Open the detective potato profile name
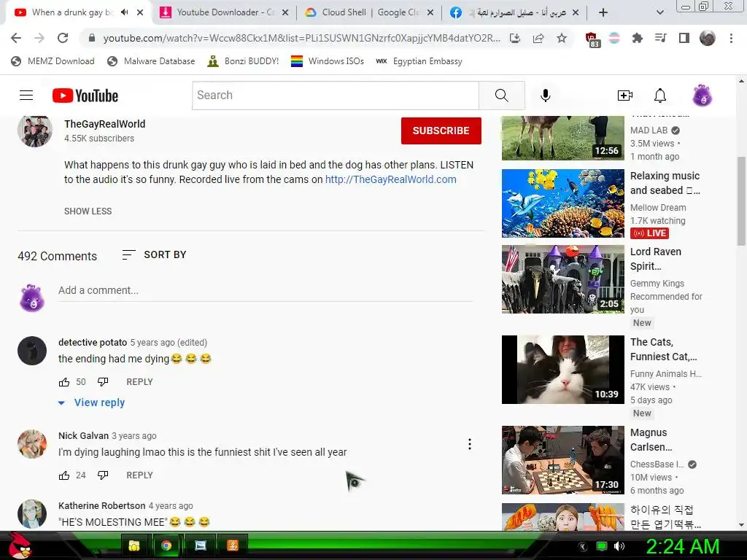 click(x=93, y=343)
